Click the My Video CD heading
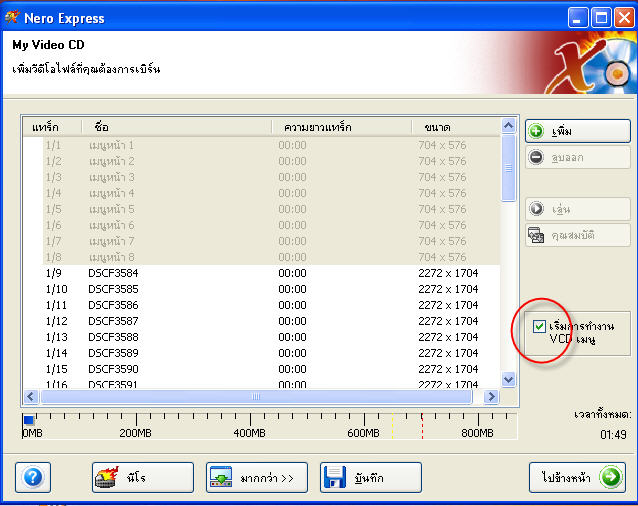 pyautogui.click(x=48, y=45)
